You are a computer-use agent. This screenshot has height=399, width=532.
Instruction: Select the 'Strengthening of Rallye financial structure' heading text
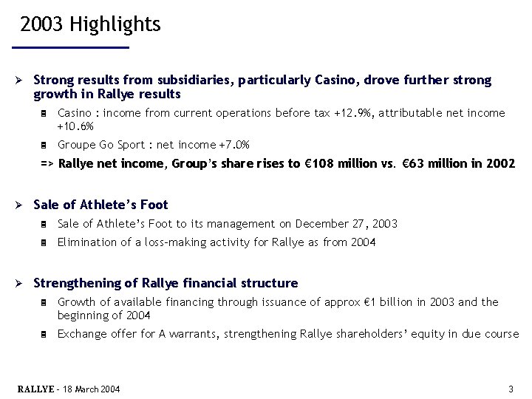point(166,283)
